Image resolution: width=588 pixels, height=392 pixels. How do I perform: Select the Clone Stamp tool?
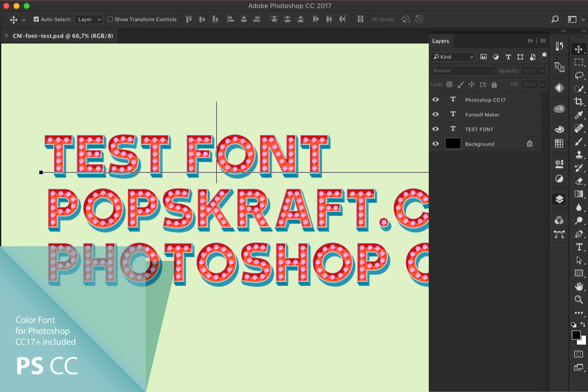[579, 155]
